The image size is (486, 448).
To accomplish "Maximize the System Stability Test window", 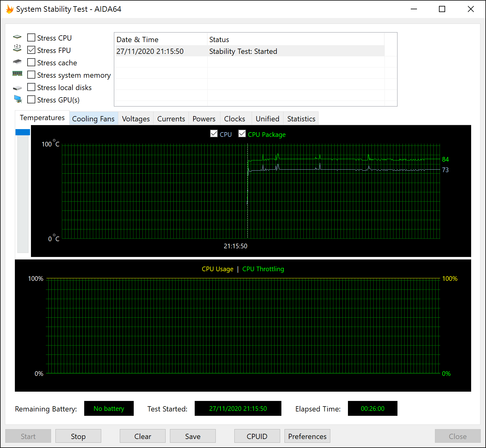I will tap(442, 9).
